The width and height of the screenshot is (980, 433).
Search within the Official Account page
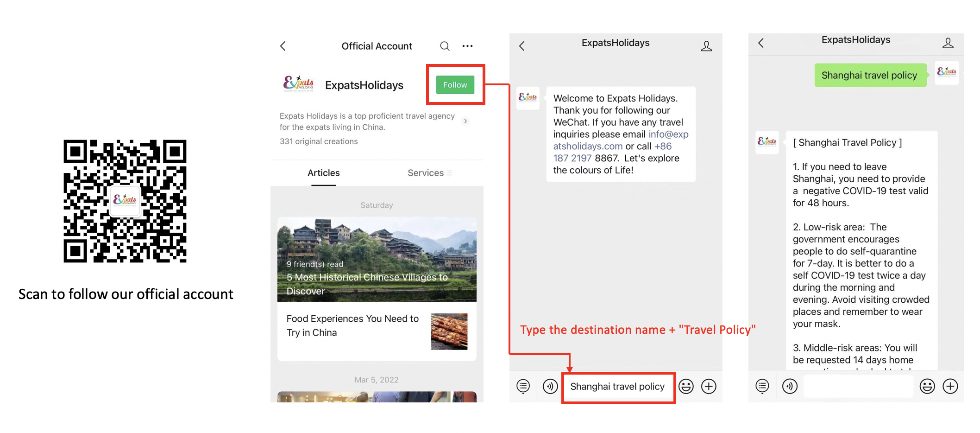(x=445, y=46)
